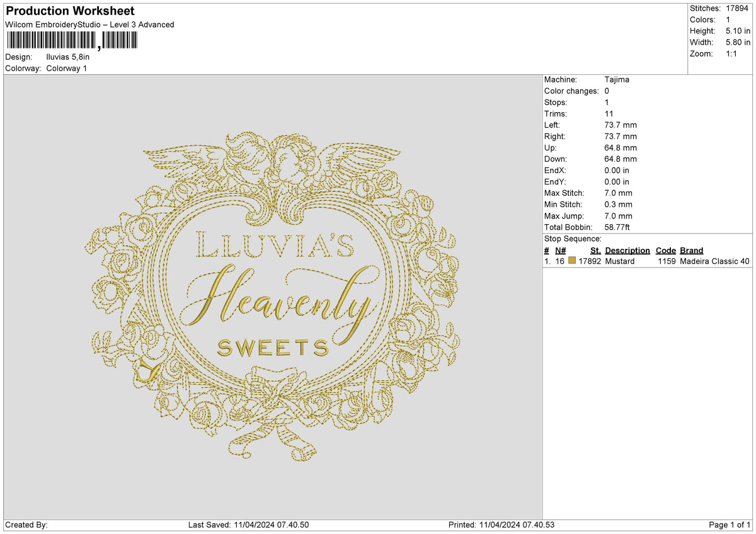Click the 'Description' column header
Viewport: 756px width, 534px height.
point(627,250)
